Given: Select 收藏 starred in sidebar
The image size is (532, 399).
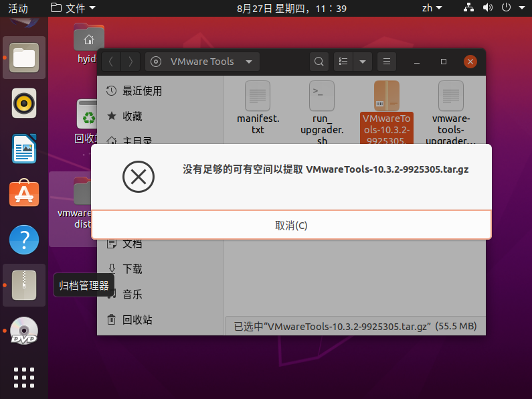Looking at the screenshot, I should 160,116.
